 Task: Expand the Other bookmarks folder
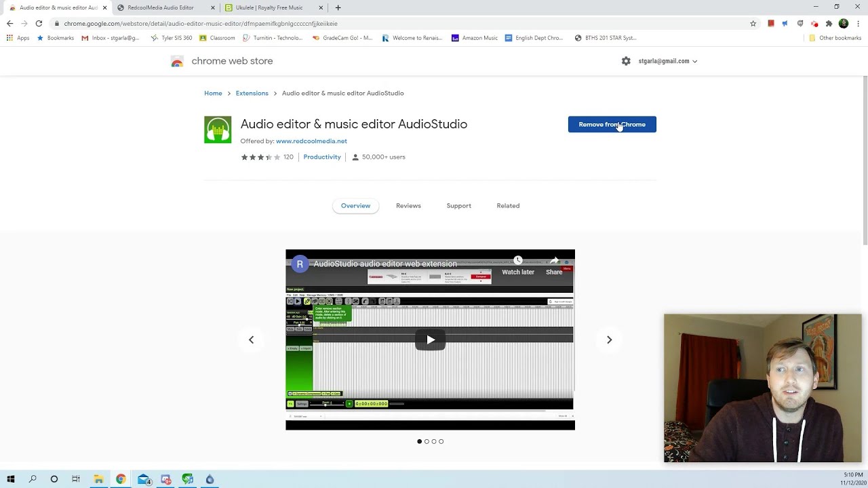[835, 38]
